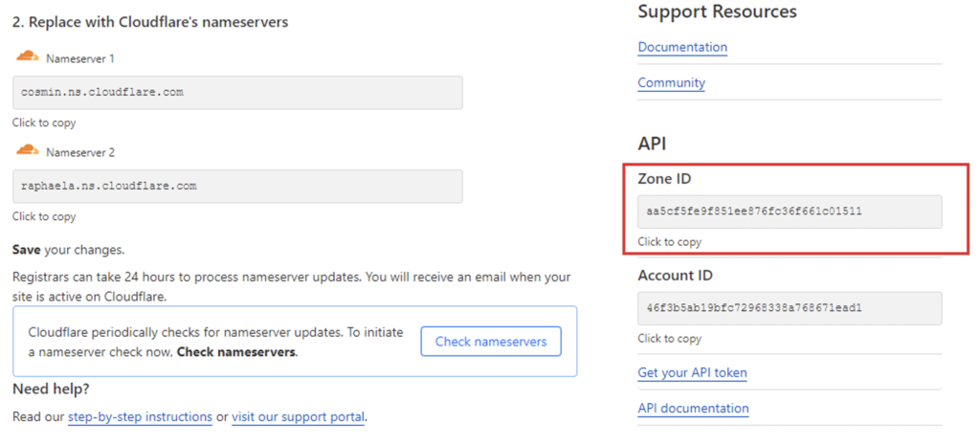Click the 'Save your changes.' text
Image resolution: width=980 pixels, height=446 pixels.
click(x=69, y=251)
